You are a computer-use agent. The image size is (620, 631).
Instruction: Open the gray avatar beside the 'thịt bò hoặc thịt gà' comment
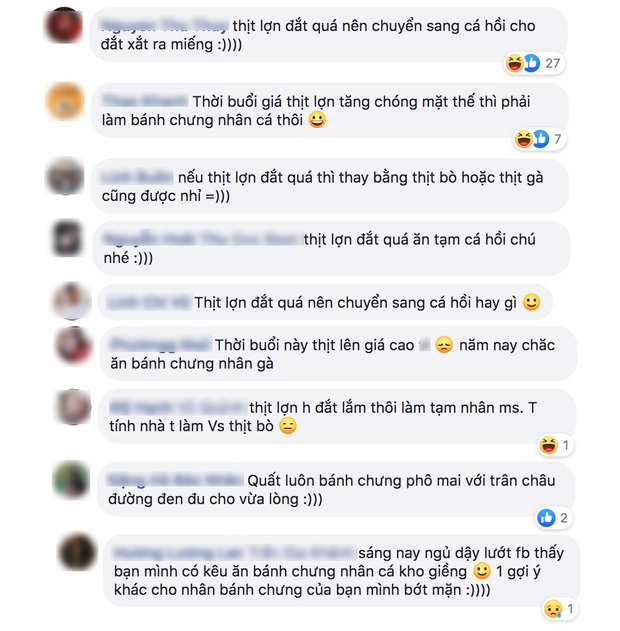point(65,176)
